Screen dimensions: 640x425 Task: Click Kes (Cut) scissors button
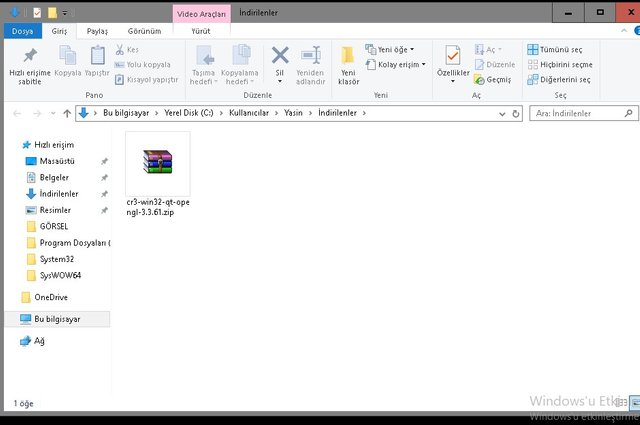127,50
